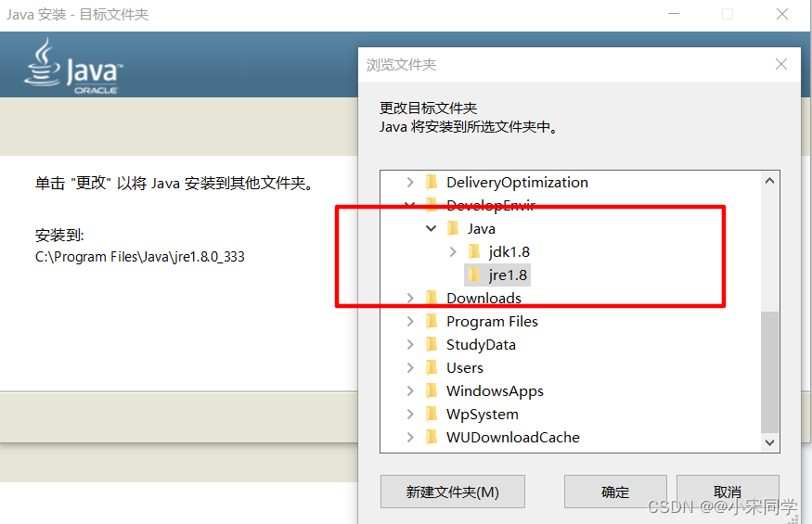The image size is (812, 524).
Task: Close the 浏览文件夹 dialog
Action: [x=781, y=64]
